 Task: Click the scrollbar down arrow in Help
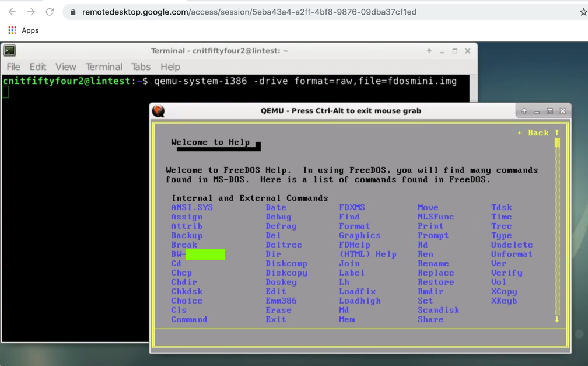pos(557,319)
